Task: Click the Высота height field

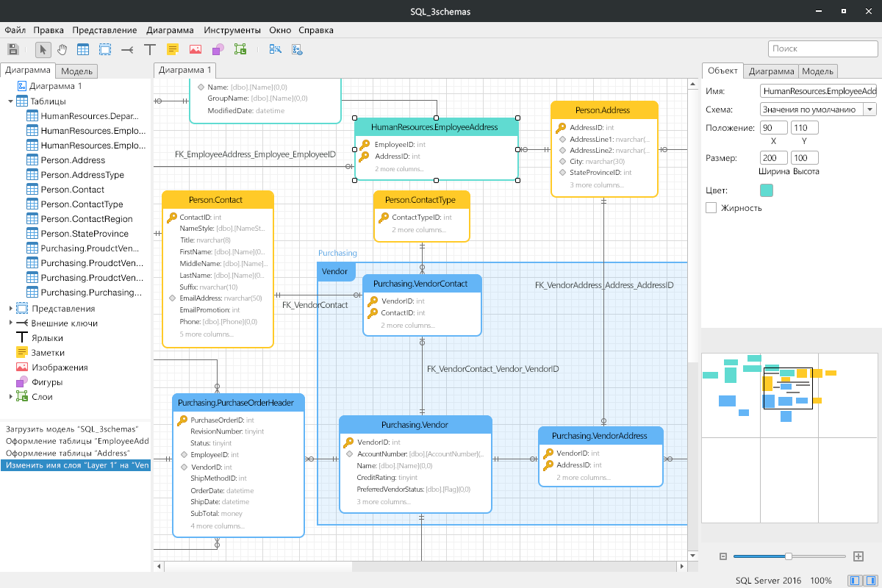Action: pos(805,158)
